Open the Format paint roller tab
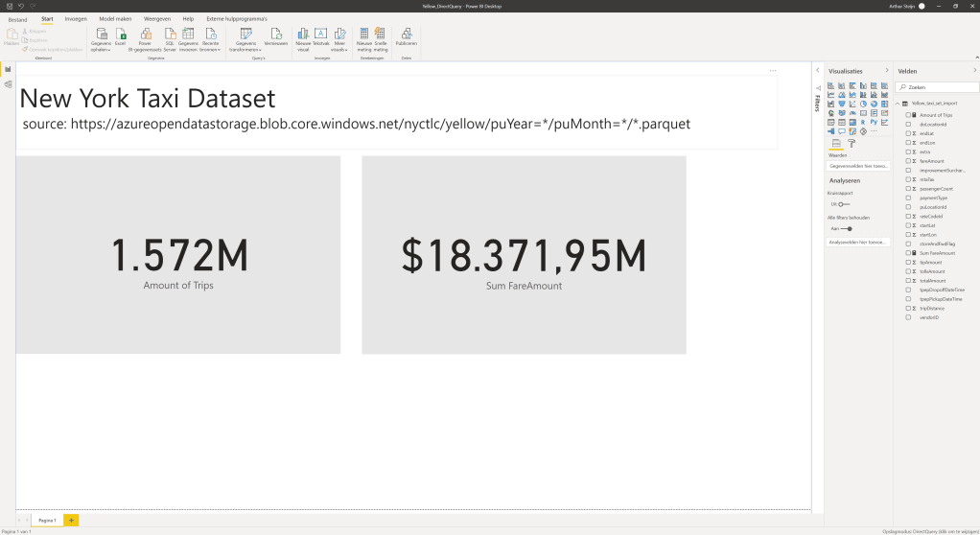This screenshot has width=980, height=535. [x=851, y=143]
